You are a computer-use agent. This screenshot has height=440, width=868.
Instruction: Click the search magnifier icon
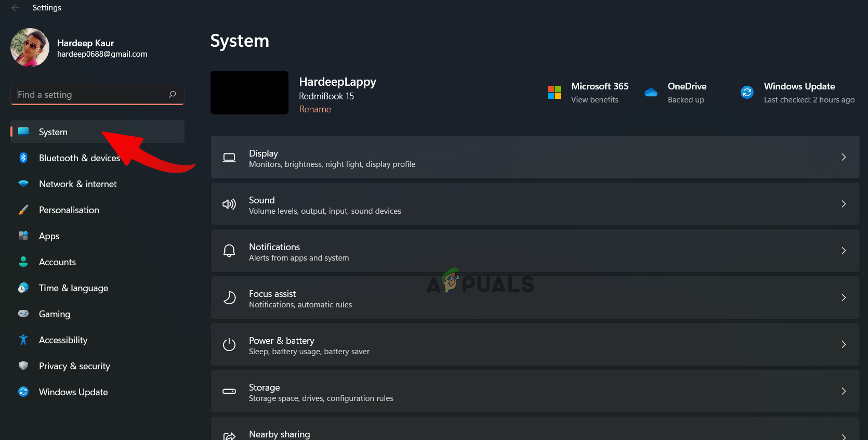(173, 94)
